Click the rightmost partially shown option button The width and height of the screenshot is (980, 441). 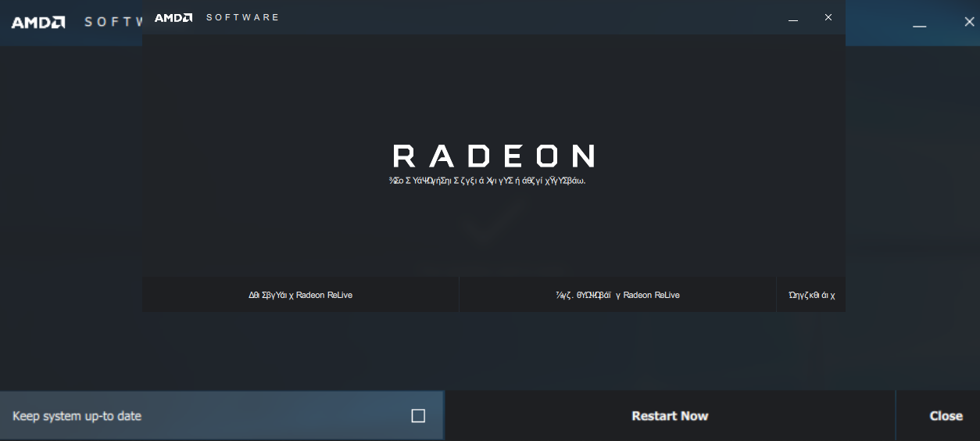coord(811,295)
